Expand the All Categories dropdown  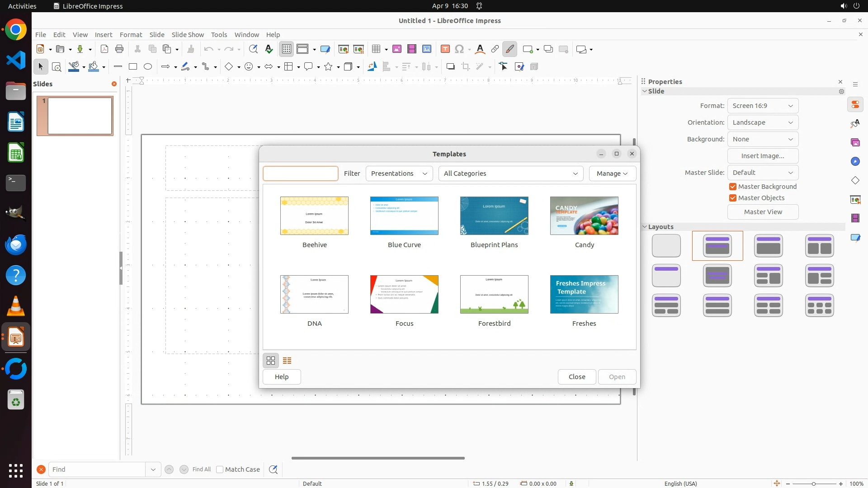pos(510,174)
